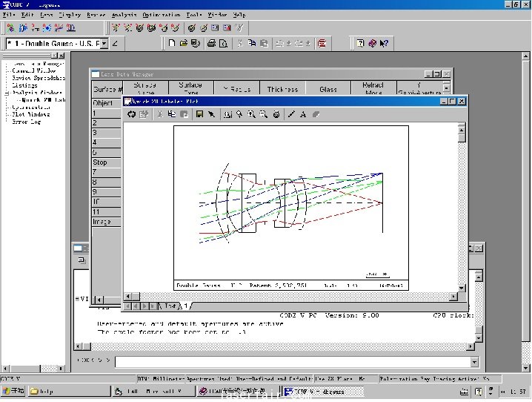Viewport: 532px width, 402px height.
Task: Click the new document icon in main toolbar
Action: 172,44
